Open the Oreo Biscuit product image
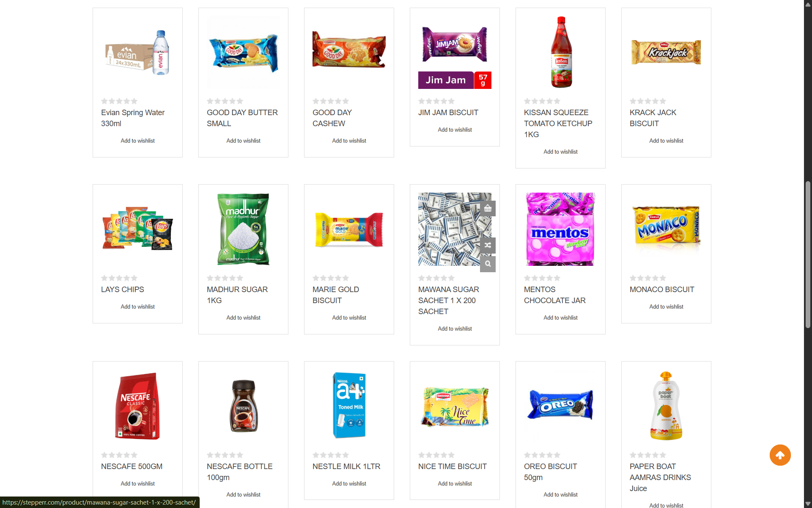 pos(560,406)
